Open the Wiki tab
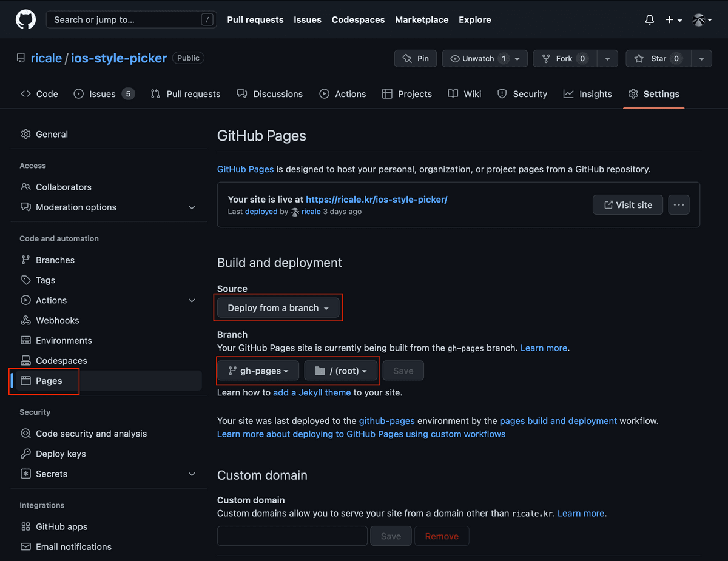The image size is (728, 561). point(465,94)
